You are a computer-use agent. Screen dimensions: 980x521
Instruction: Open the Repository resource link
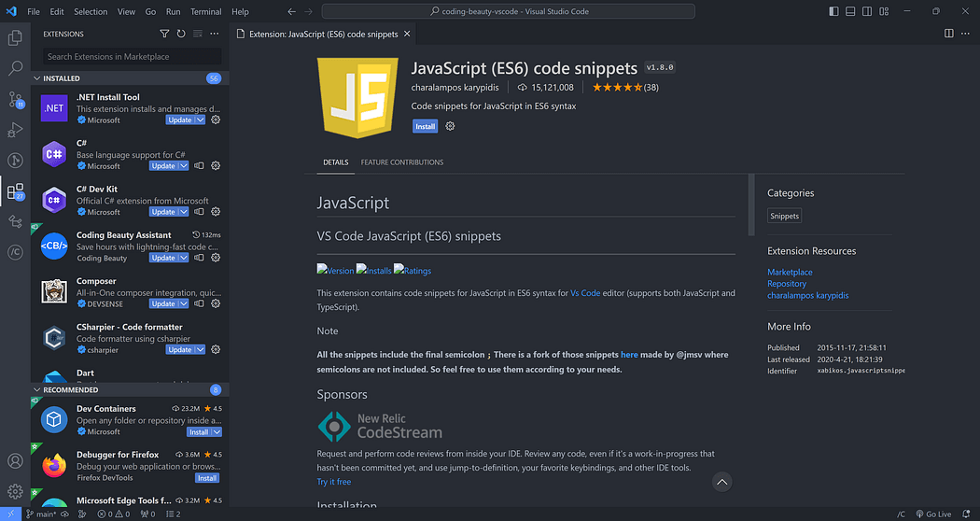tap(787, 283)
